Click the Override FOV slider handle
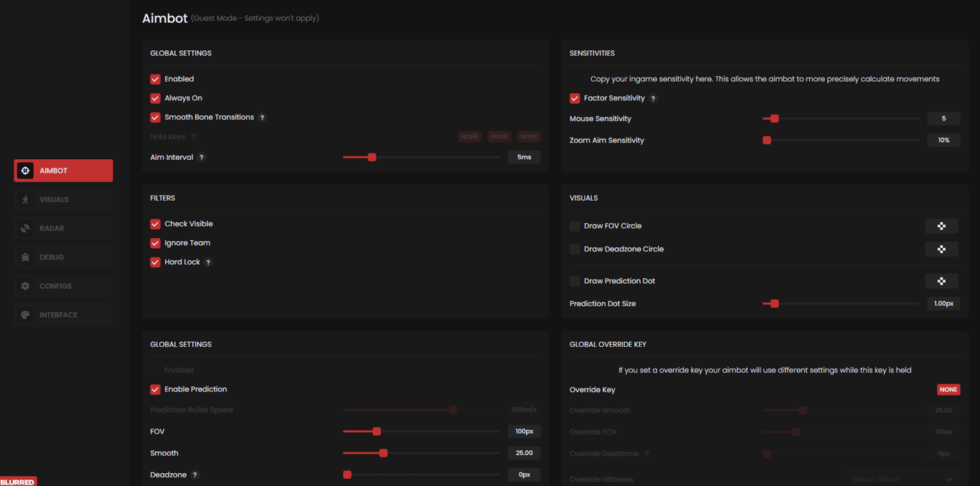The height and width of the screenshot is (486, 980). tap(796, 432)
